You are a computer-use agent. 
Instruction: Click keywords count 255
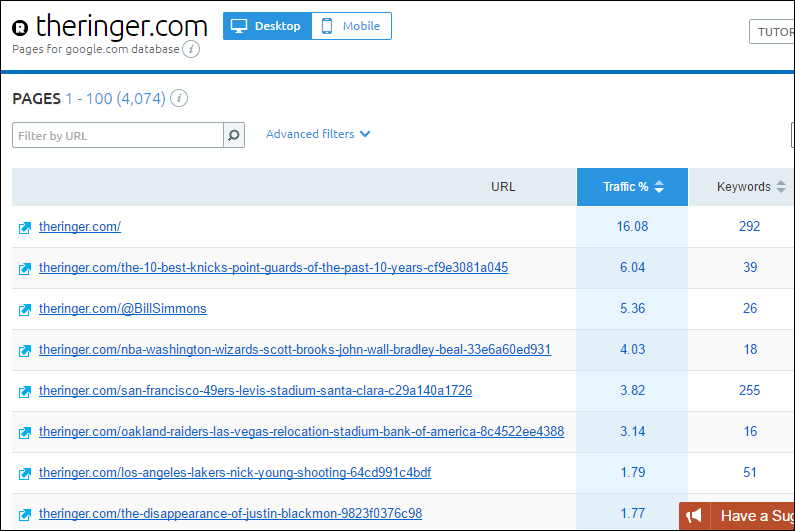(x=749, y=391)
